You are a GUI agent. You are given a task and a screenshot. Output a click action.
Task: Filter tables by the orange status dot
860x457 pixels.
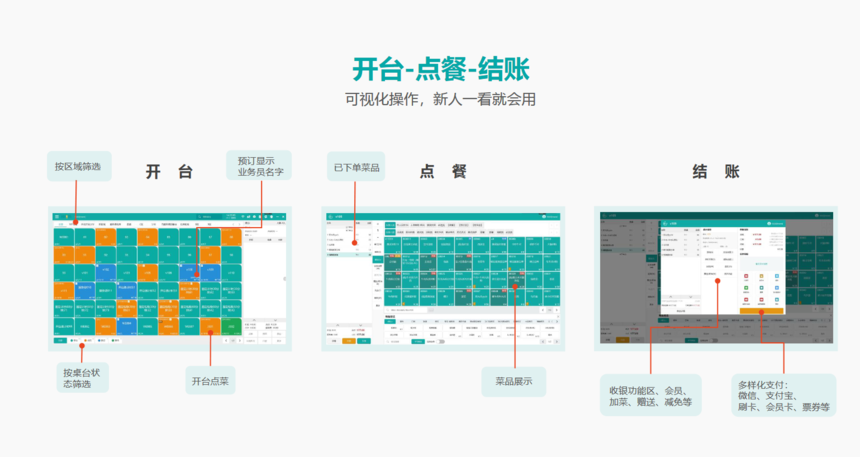[x=86, y=341]
